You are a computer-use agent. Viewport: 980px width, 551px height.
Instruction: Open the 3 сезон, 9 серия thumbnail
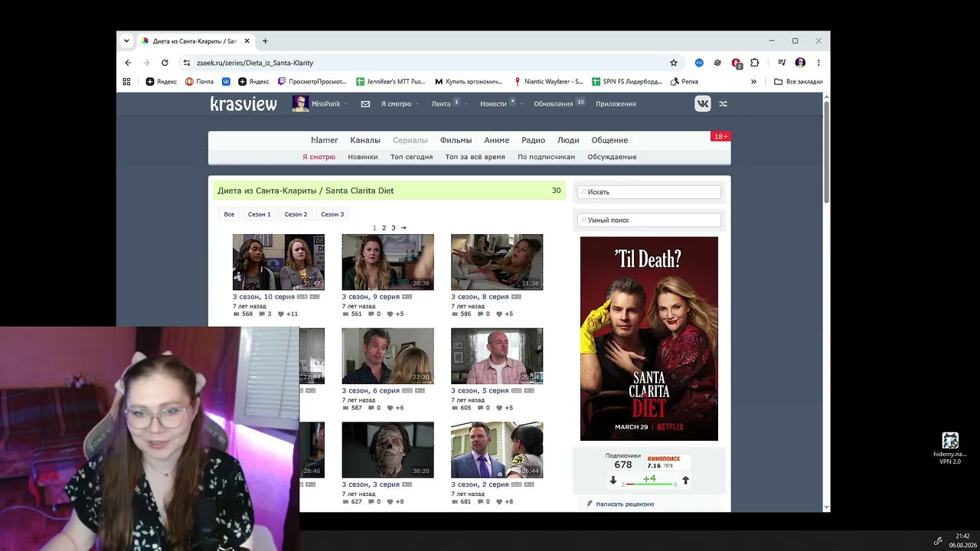[x=387, y=262]
